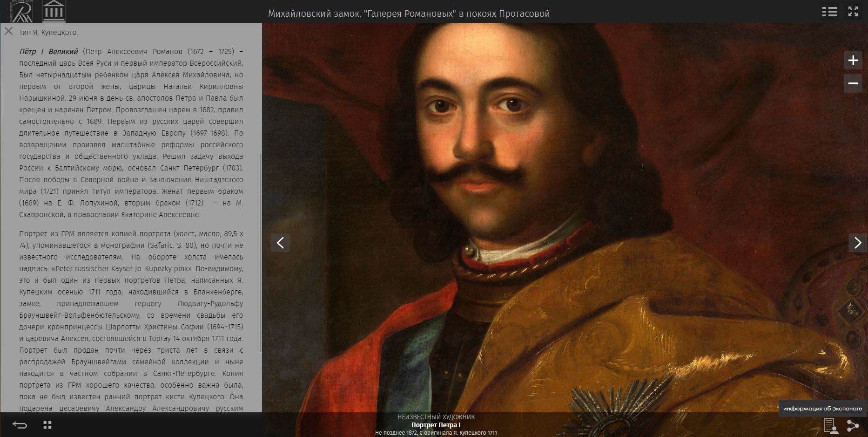
Task: Click the "Неизвестный художник" artist label
Action: 436,417
